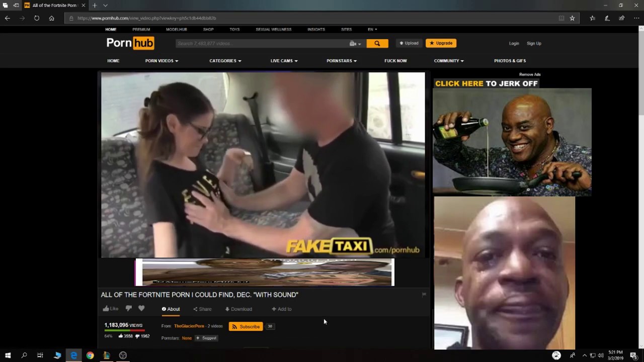Open TOYS in the top bar
644x362 pixels.
point(234,29)
